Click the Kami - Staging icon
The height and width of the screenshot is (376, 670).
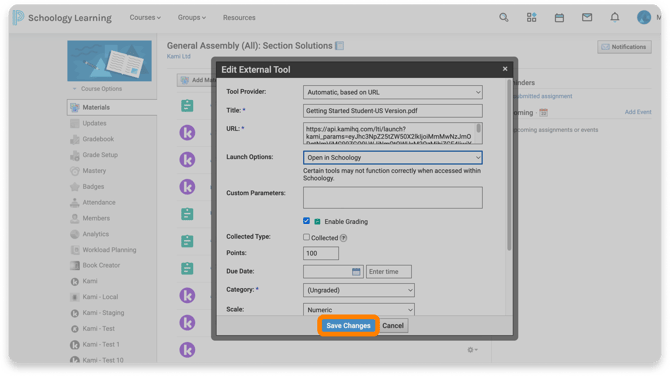point(75,313)
